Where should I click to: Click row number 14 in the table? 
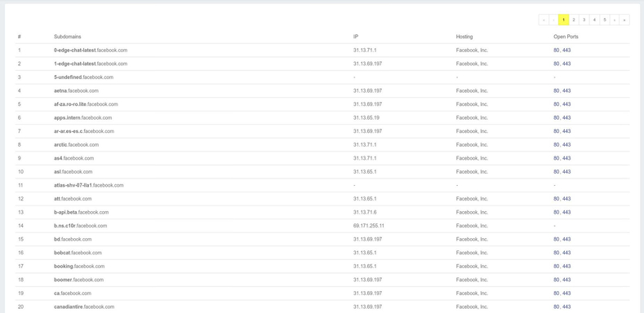click(x=20, y=226)
